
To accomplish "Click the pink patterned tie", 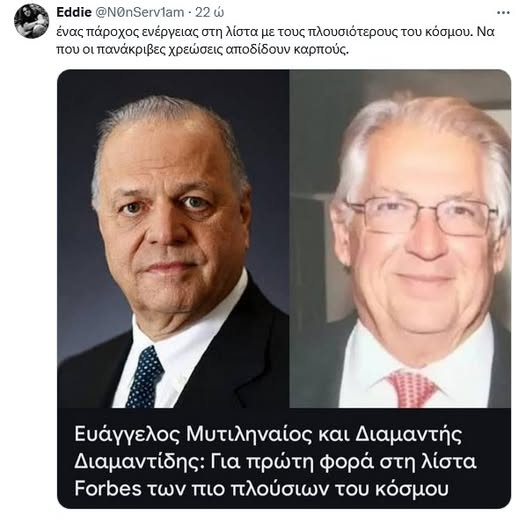I will click(411, 389).
